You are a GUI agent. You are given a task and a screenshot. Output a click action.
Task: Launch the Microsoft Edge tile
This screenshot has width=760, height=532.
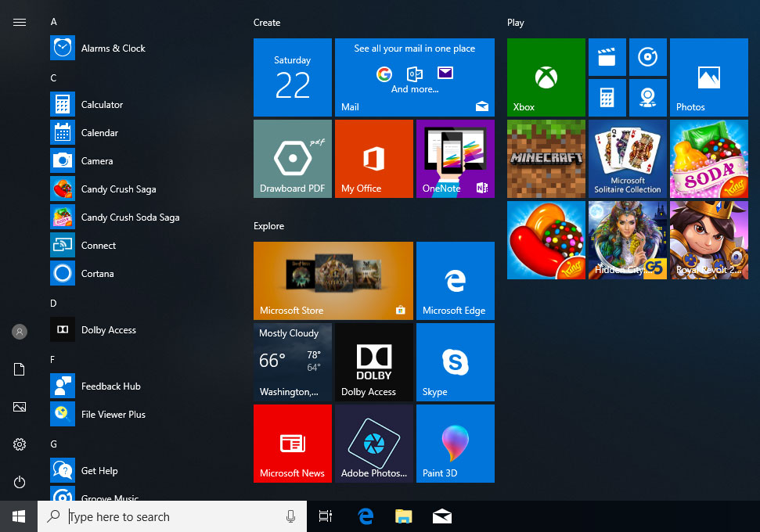click(456, 281)
